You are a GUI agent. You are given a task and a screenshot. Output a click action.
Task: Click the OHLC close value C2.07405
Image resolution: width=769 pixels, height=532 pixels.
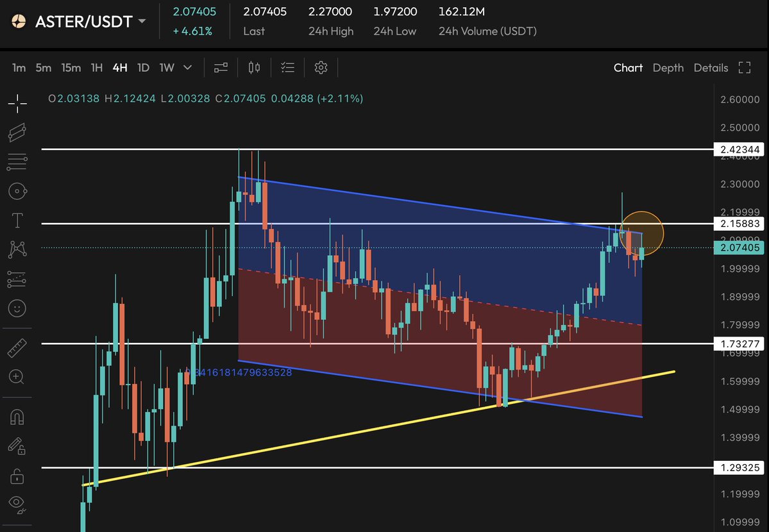[x=241, y=99]
